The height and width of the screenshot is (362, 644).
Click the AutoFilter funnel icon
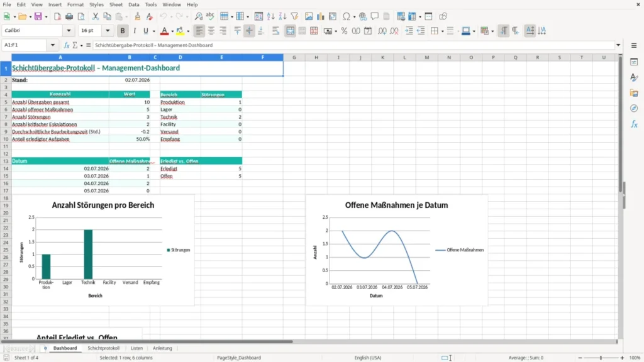[x=294, y=16]
